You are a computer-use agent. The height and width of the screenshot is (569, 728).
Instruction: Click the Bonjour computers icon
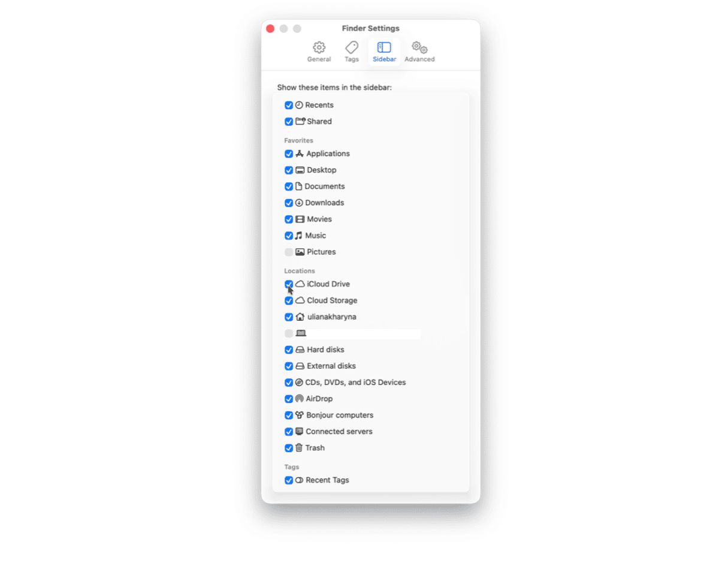[299, 415]
